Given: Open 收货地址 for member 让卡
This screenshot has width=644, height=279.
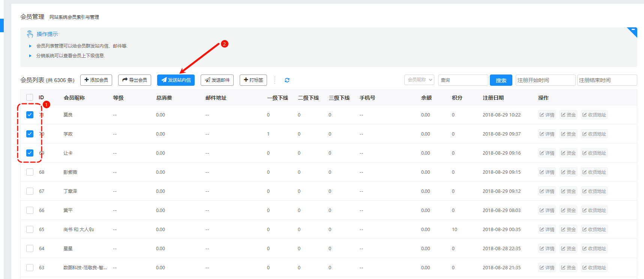Looking at the screenshot, I should (594, 153).
